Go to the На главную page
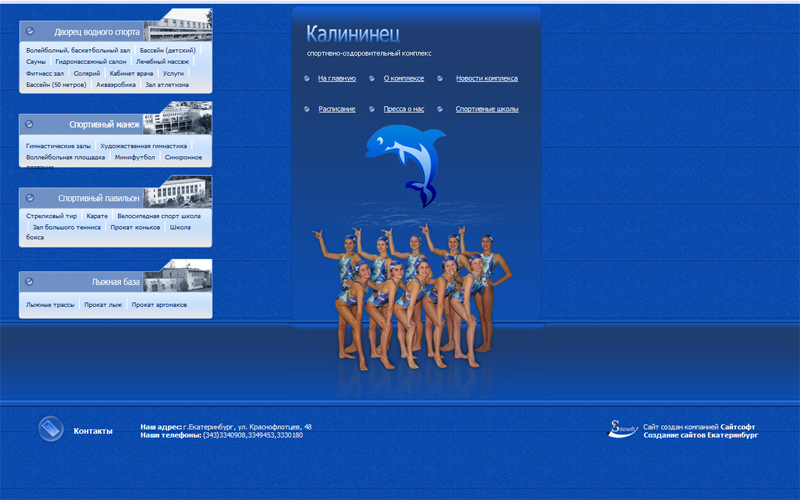Screen dimensions: 800x500 337,78
